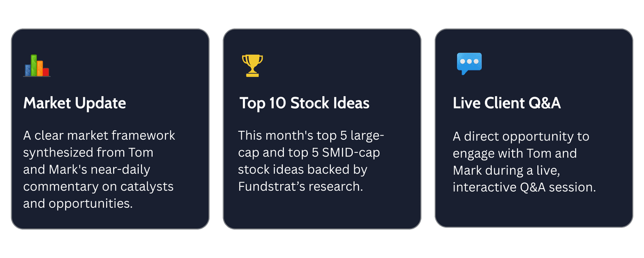644x258 pixels.
Task: Click the 'interactive Q&A session.' text
Action: coord(524,187)
